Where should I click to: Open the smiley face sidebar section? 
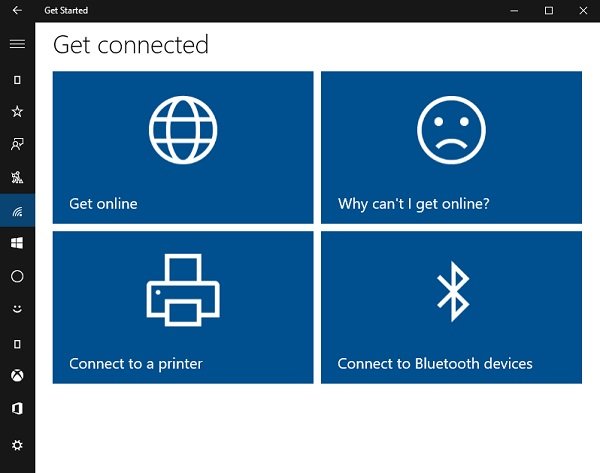point(17,309)
